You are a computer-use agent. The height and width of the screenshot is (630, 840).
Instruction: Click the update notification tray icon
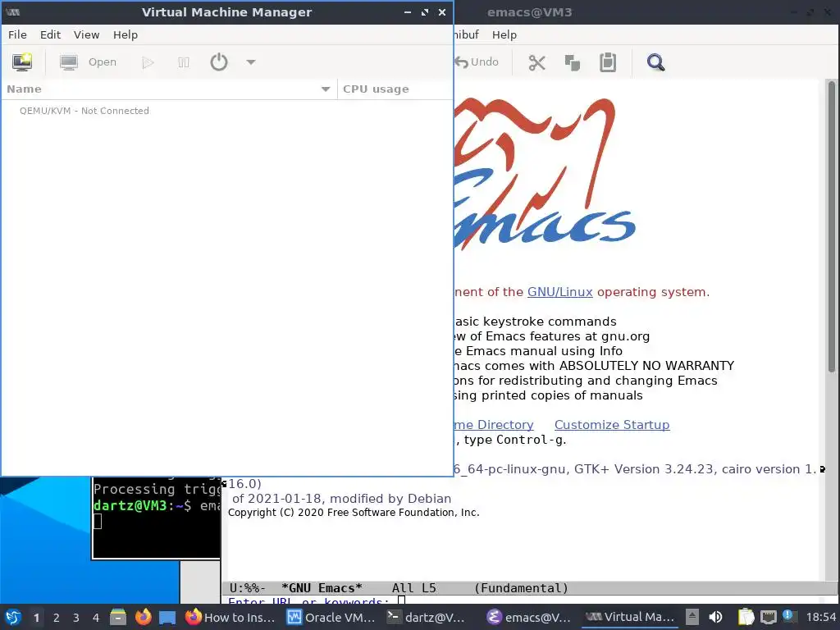(788, 616)
